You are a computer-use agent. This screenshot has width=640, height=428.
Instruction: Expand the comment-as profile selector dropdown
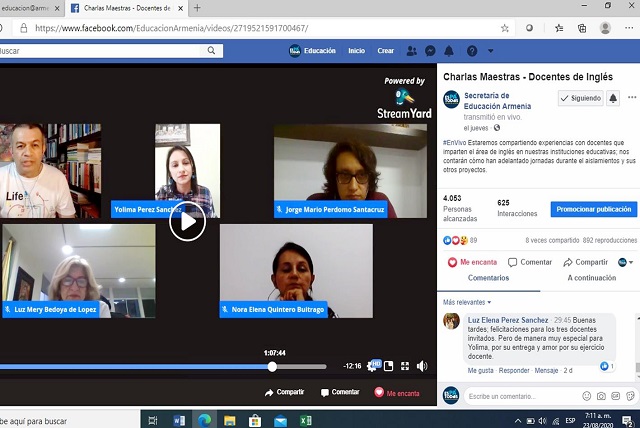click(626, 262)
